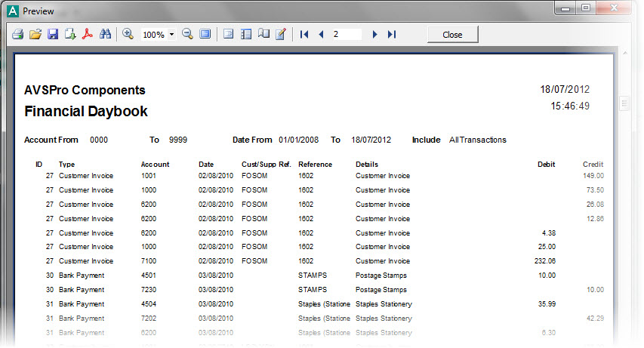The image size is (644, 348).
Task: Click the page number input field
Action: point(346,35)
